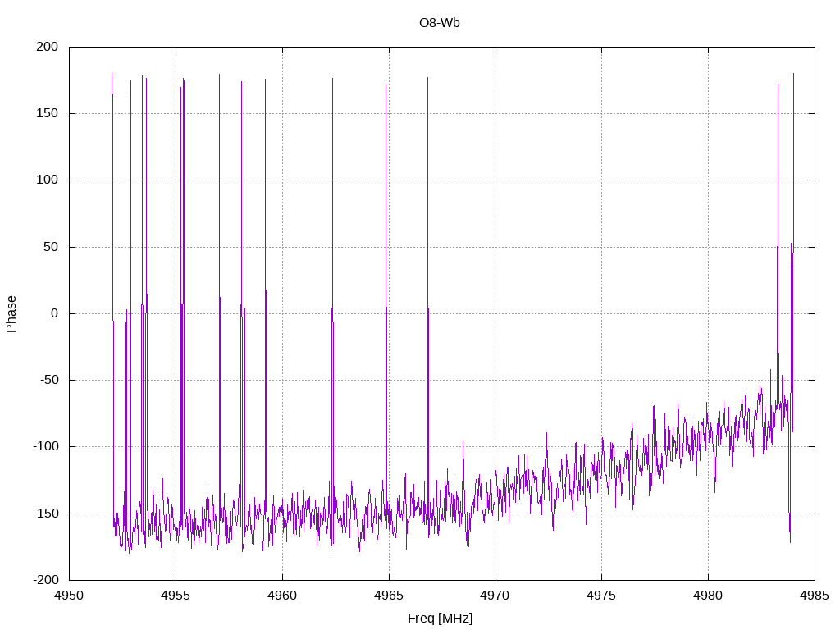Click the -50 phase tick label

point(48,380)
